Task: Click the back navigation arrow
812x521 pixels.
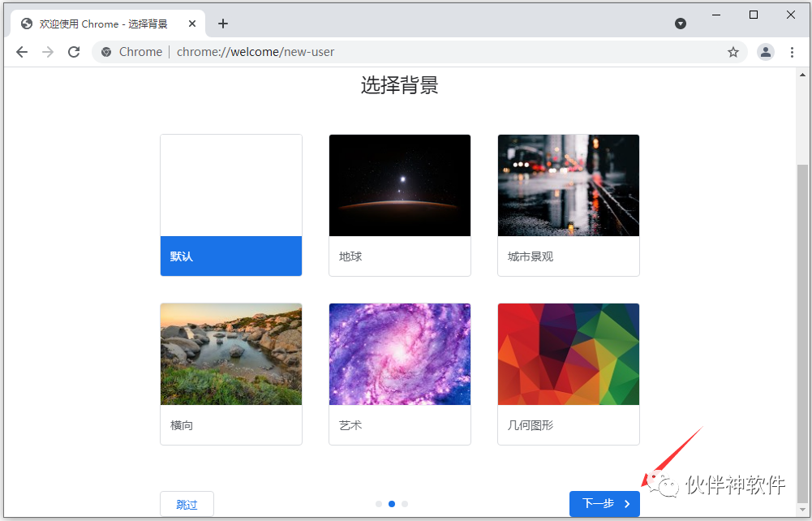Action: point(22,51)
